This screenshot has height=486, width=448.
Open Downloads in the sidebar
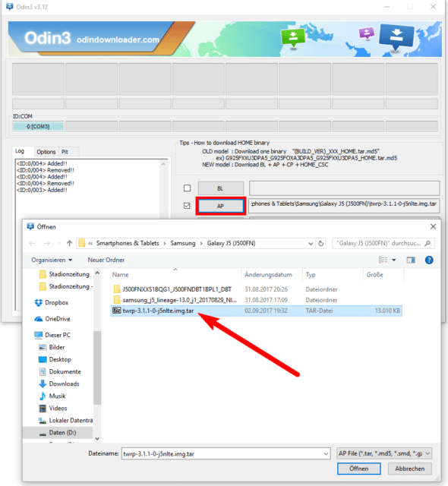click(59, 383)
